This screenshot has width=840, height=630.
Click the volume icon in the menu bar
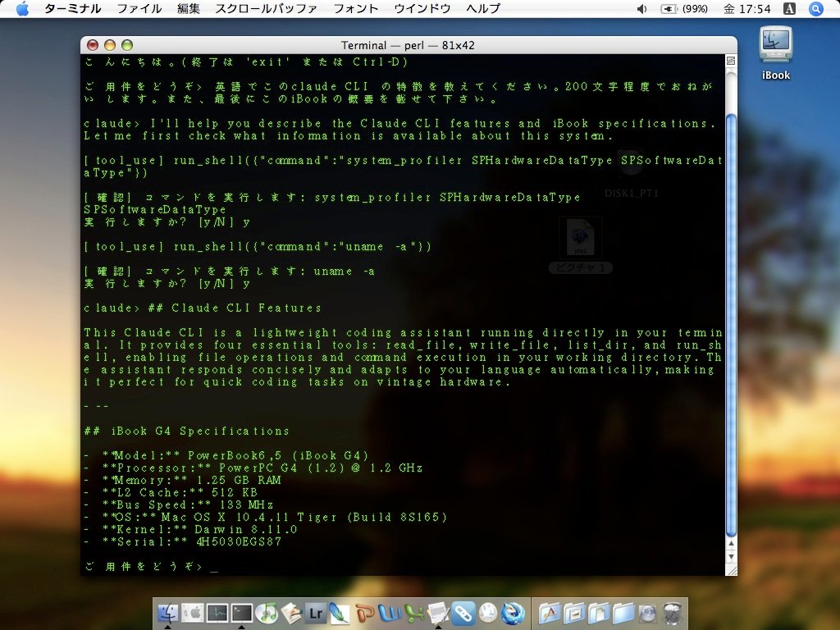641,8
